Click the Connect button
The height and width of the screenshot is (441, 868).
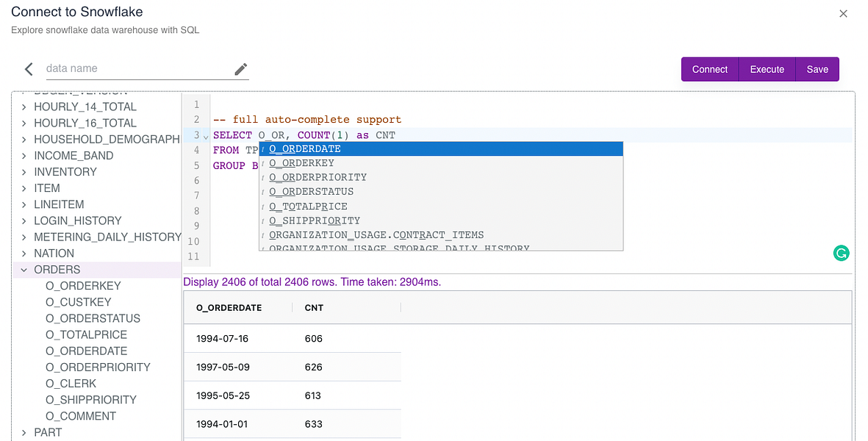[710, 69]
